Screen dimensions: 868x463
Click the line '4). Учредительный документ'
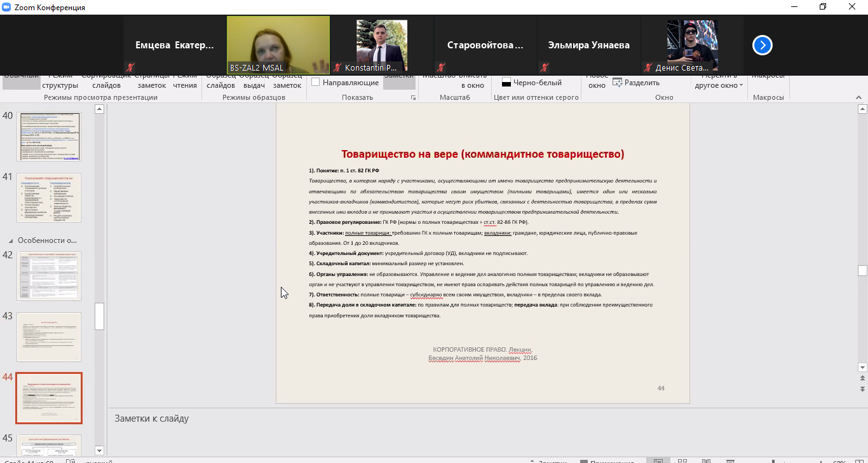[x=418, y=253]
